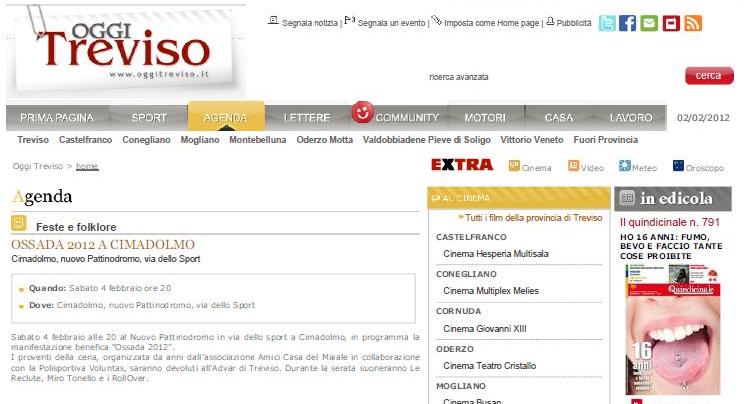The height and width of the screenshot is (404, 748).
Task: Select the Oderzo Motta area link
Action: click(x=324, y=140)
